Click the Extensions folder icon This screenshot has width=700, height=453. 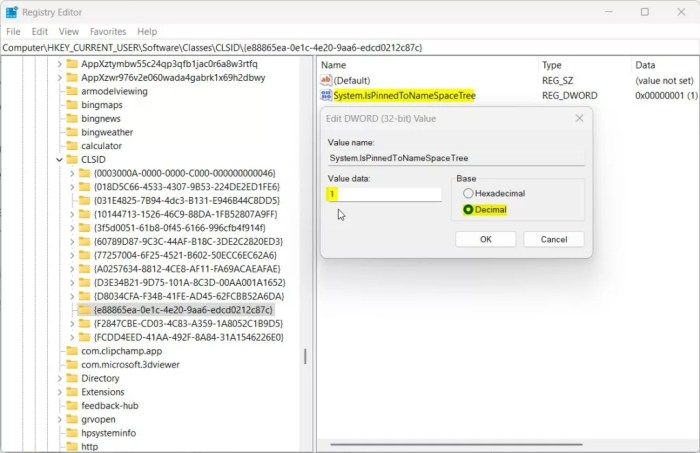click(x=72, y=392)
